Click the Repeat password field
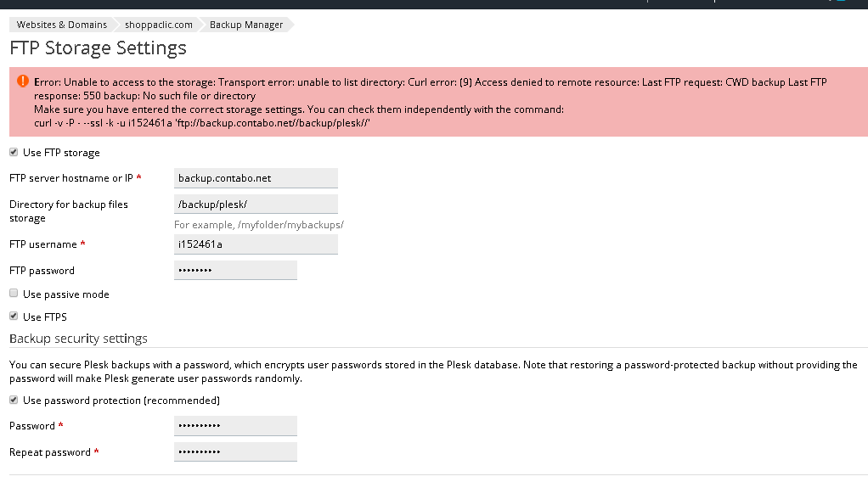This screenshot has width=868, height=482. (x=235, y=452)
